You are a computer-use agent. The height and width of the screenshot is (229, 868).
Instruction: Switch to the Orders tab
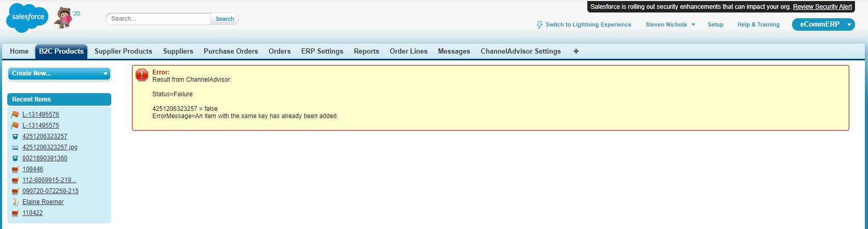(x=280, y=51)
